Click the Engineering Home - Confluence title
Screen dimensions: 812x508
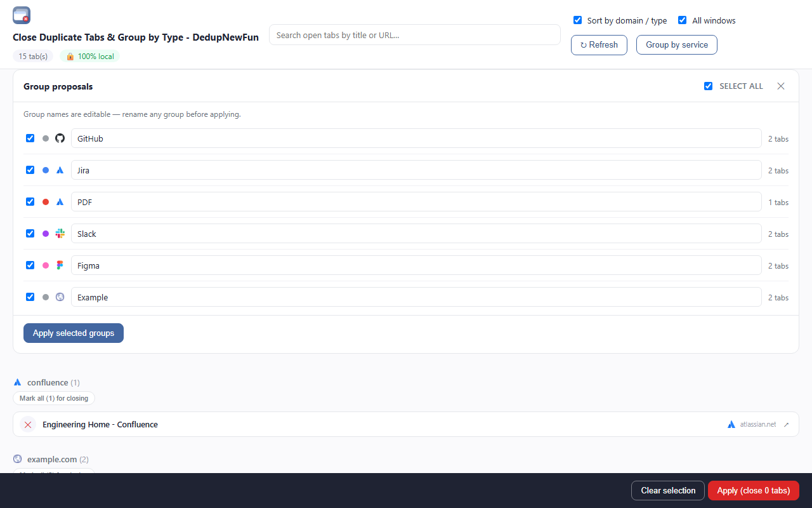pyautogui.click(x=100, y=425)
